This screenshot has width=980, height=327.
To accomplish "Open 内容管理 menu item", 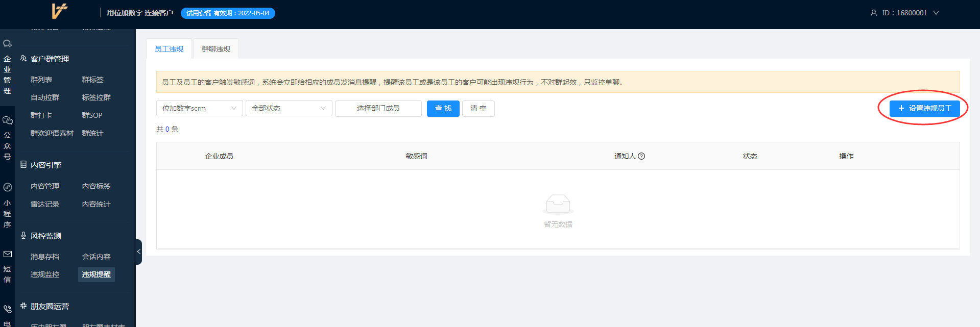I will 45,186.
